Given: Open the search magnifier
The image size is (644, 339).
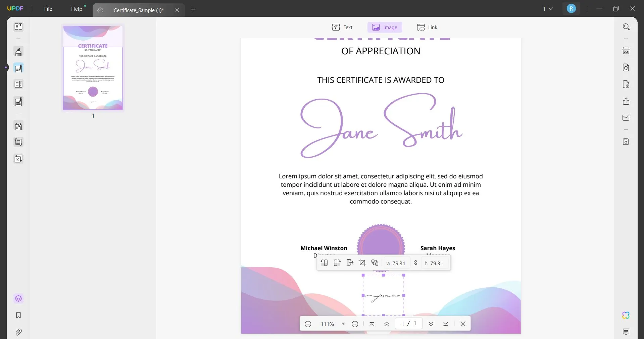Looking at the screenshot, I should [x=626, y=27].
